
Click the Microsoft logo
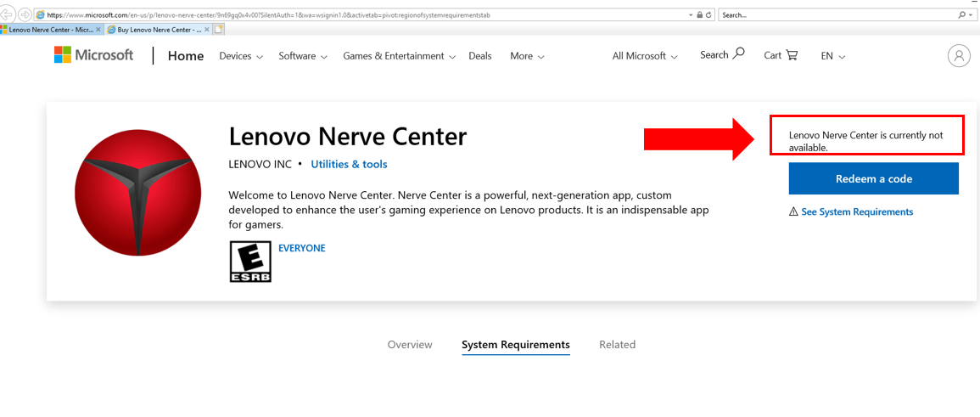pos(93,55)
